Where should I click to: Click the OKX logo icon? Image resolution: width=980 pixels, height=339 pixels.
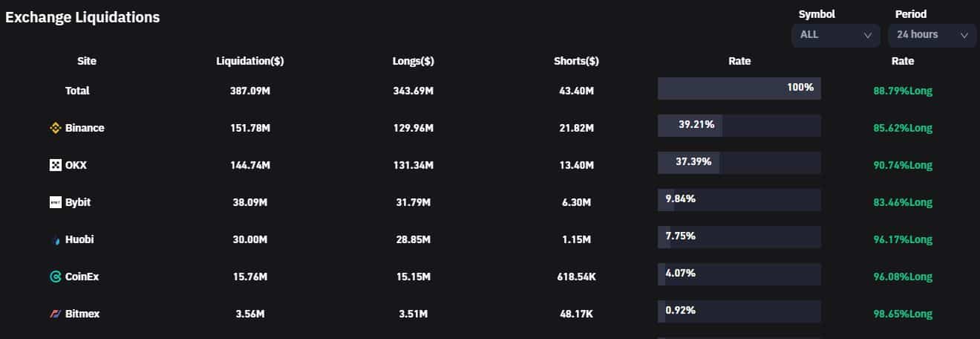click(55, 165)
